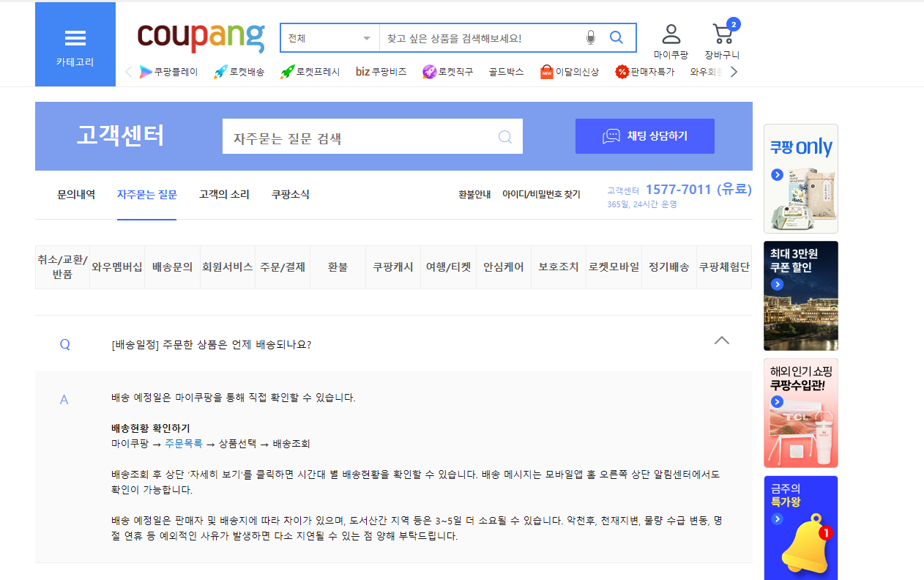Click the FAQ search magnifier icon
The width and height of the screenshot is (924, 580).
click(505, 137)
